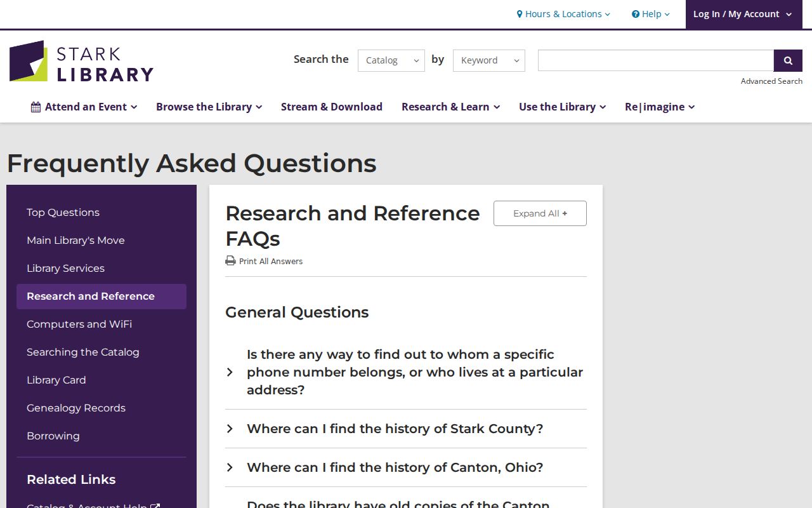Open the Hours & Locations dropdown

coord(563,14)
